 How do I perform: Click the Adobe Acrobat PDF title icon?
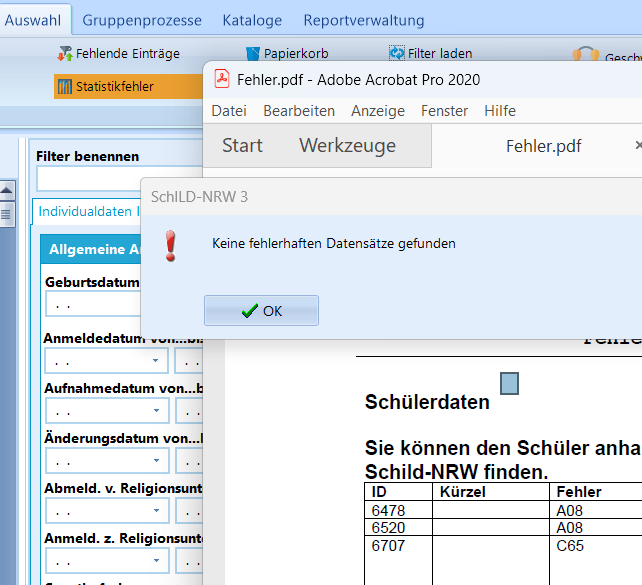pyautogui.click(x=222, y=79)
